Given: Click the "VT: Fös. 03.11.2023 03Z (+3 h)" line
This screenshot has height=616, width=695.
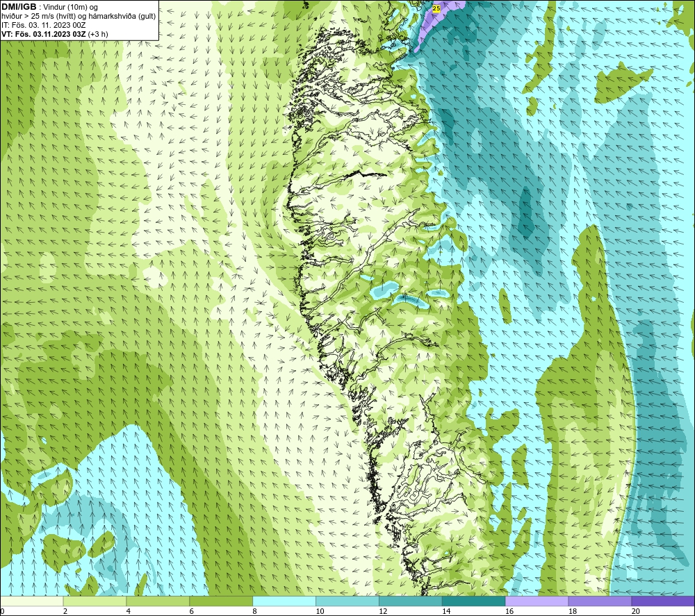Looking at the screenshot, I should click(54, 34).
